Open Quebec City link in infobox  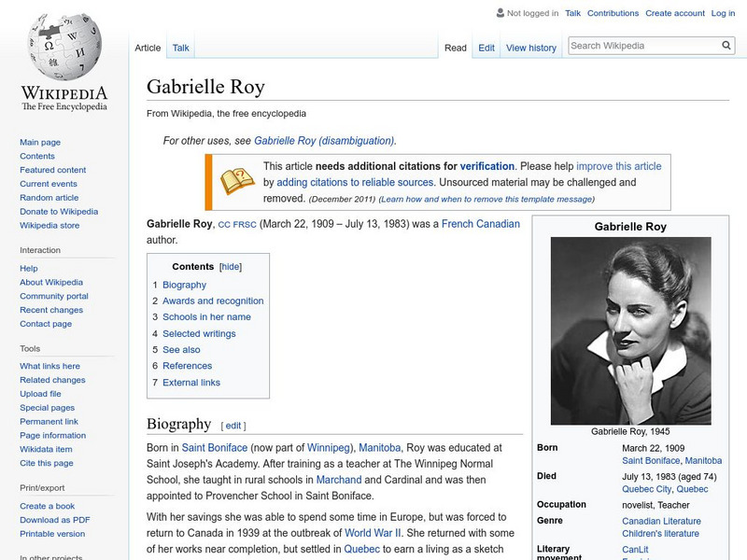coord(646,489)
